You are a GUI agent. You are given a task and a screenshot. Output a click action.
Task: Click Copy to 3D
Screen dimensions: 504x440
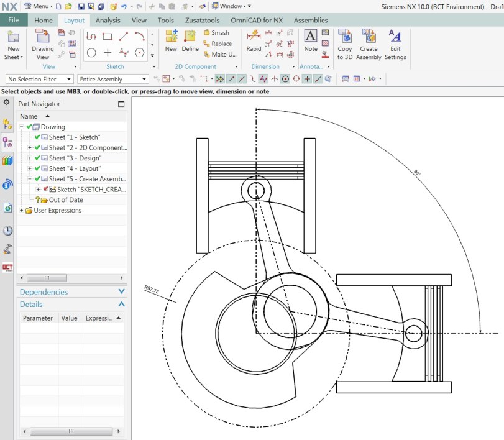[x=344, y=44]
